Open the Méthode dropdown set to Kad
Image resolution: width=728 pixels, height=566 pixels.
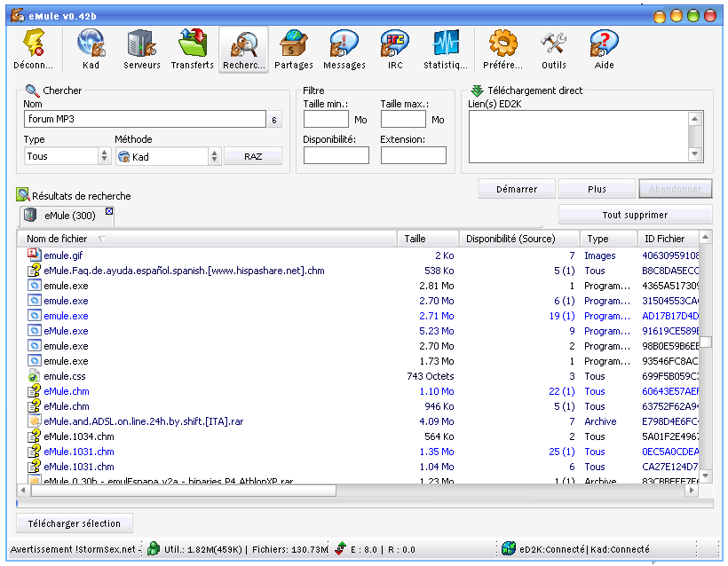tap(168, 156)
